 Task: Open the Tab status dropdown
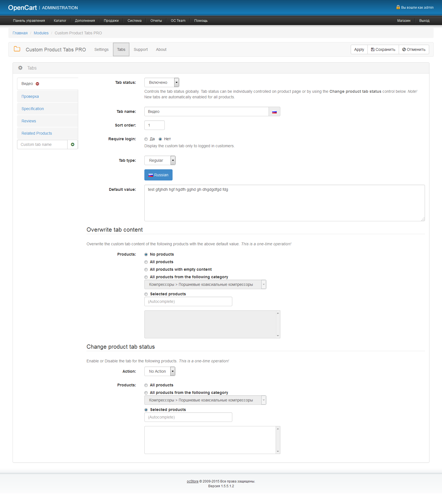coord(162,82)
